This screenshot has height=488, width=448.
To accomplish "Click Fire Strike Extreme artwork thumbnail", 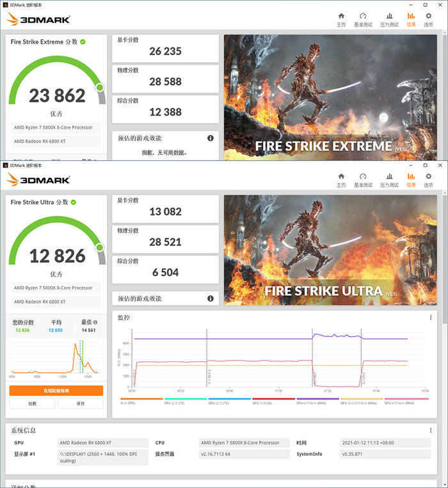I will 330,97.
